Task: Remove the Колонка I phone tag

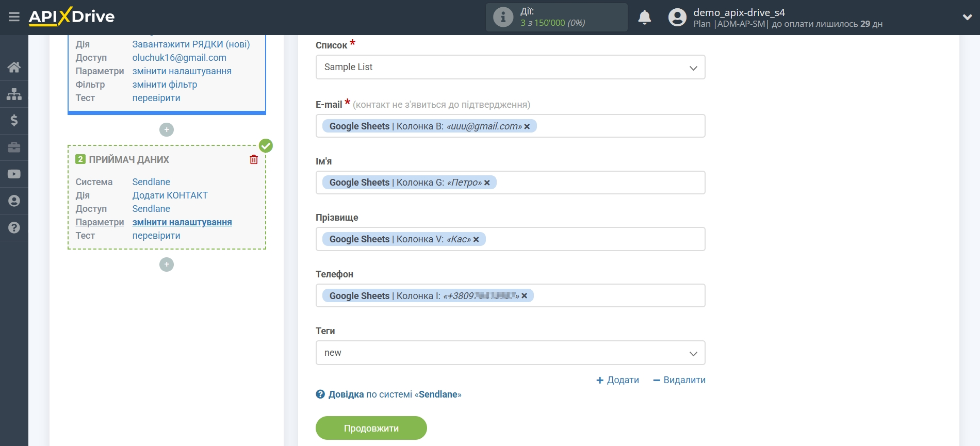Action: [x=524, y=295]
